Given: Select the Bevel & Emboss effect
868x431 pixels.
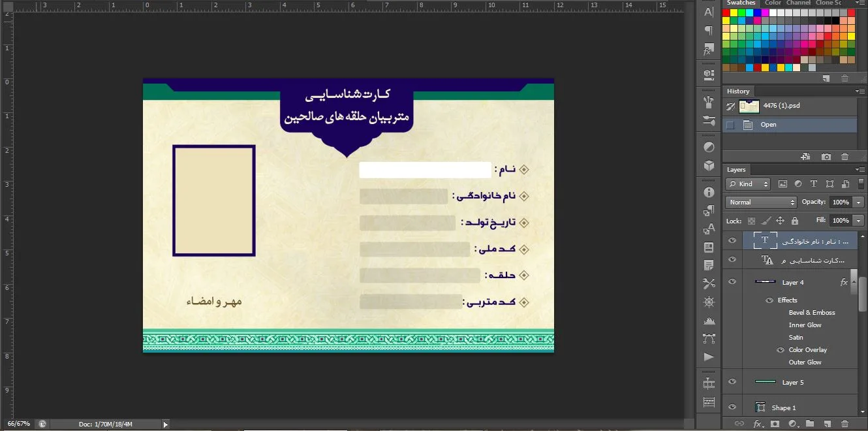Looking at the screenshot, I should pyautogui.click(x=812, y=313).
